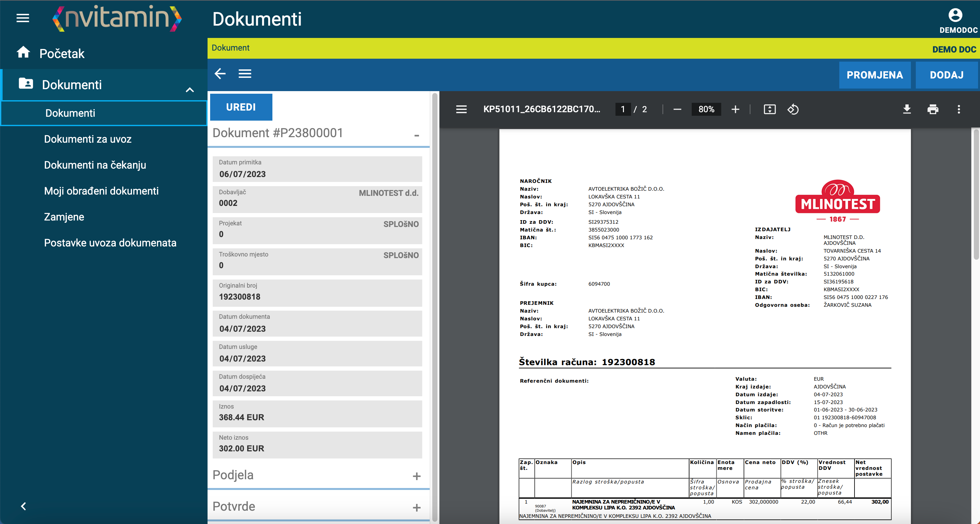Rotate the PDF counterclockwise
This screenshot has height=524, width=980.
pos(793,110)
